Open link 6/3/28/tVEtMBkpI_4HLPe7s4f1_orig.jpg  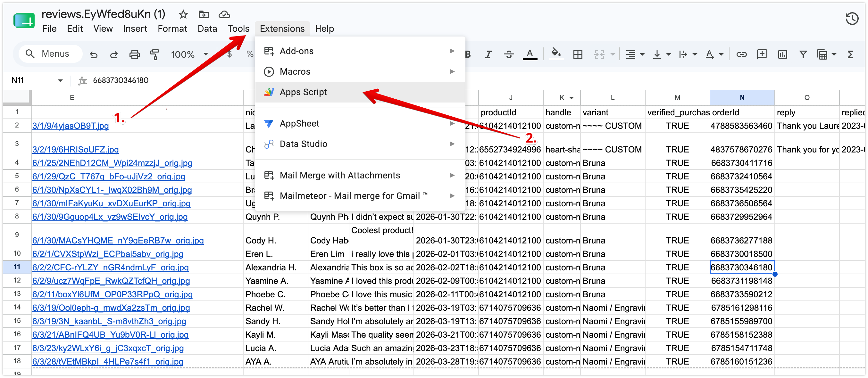tap(108, 362)
